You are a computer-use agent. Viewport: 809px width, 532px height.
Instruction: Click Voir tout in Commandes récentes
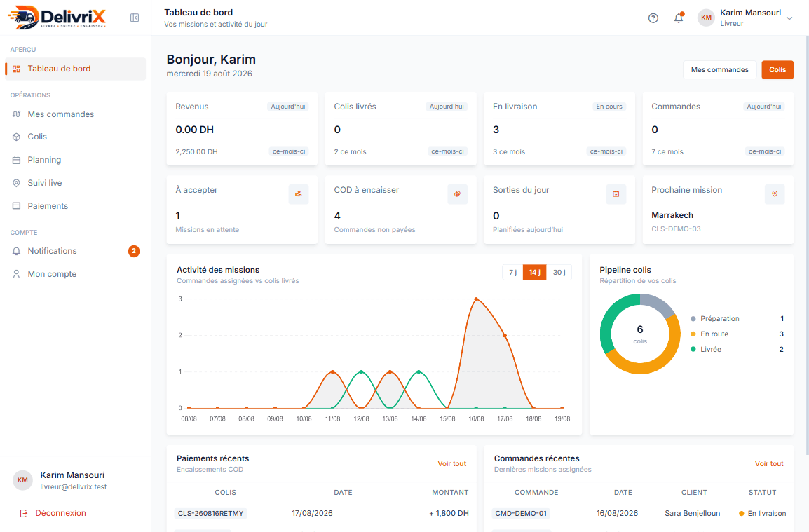[x=769, y=463]
